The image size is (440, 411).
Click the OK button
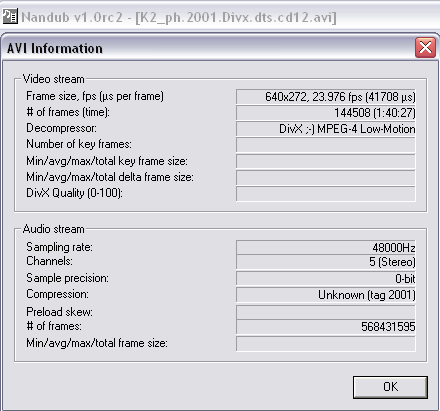(x=390, y=387)
